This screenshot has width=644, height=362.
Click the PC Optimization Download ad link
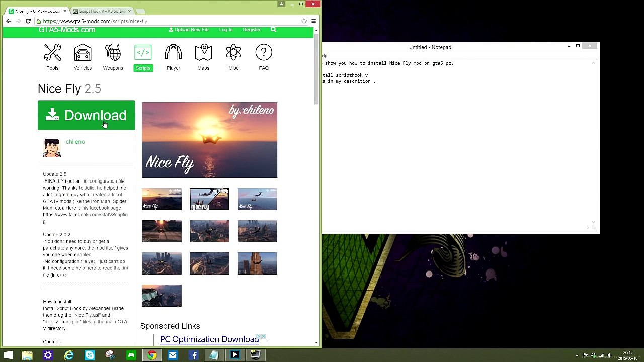pos(209,339)
